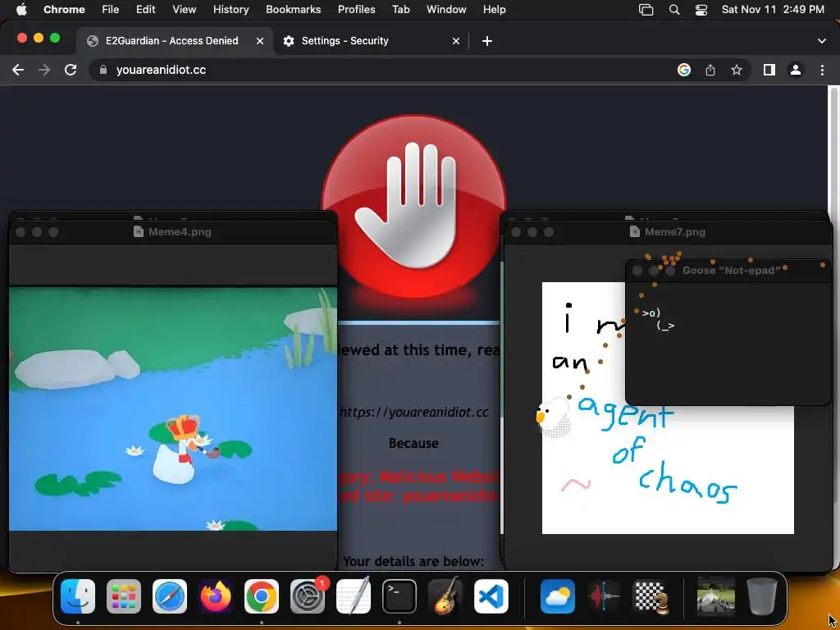Image resolution: width=840 pixels, height=630 pixels.
Task: Open Voice Memos from the Dock
Action: [x=603, y=596]
